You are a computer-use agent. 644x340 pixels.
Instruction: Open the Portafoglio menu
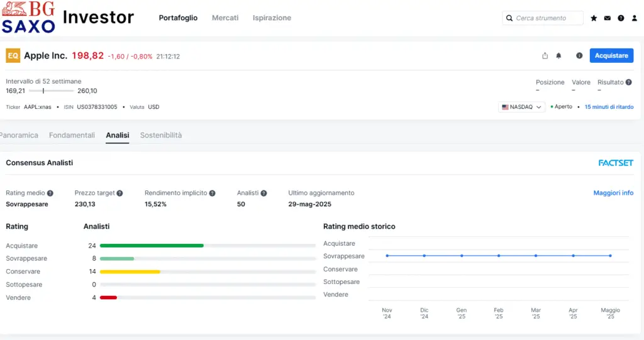178,18
